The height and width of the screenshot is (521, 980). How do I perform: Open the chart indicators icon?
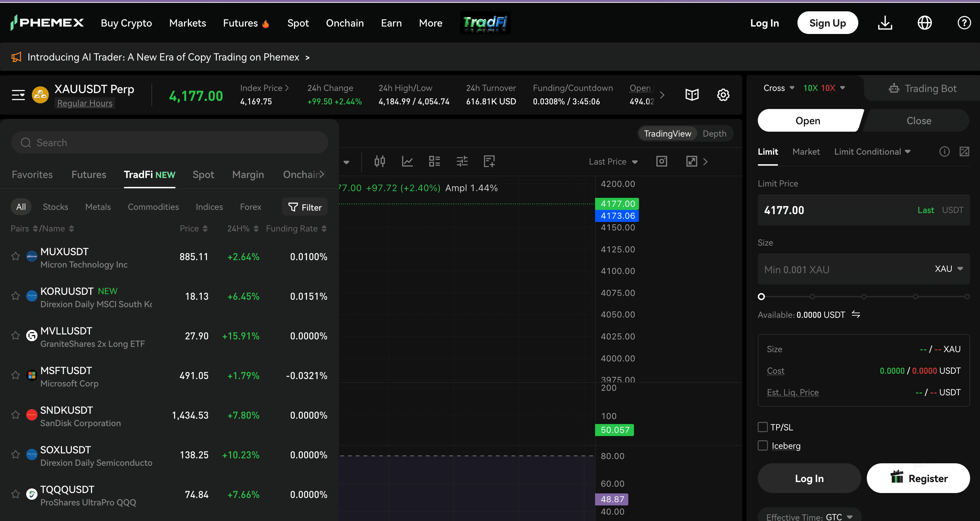(407, 161)
